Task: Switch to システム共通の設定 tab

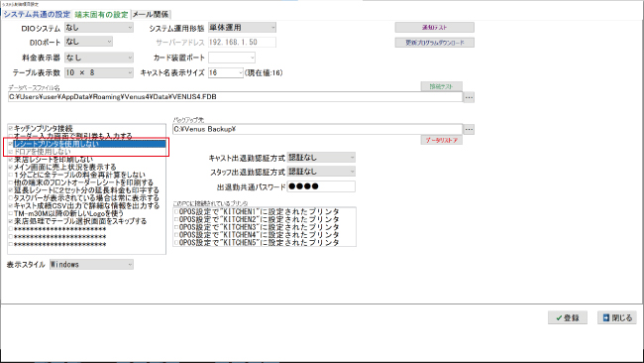Action: (37, 15)
